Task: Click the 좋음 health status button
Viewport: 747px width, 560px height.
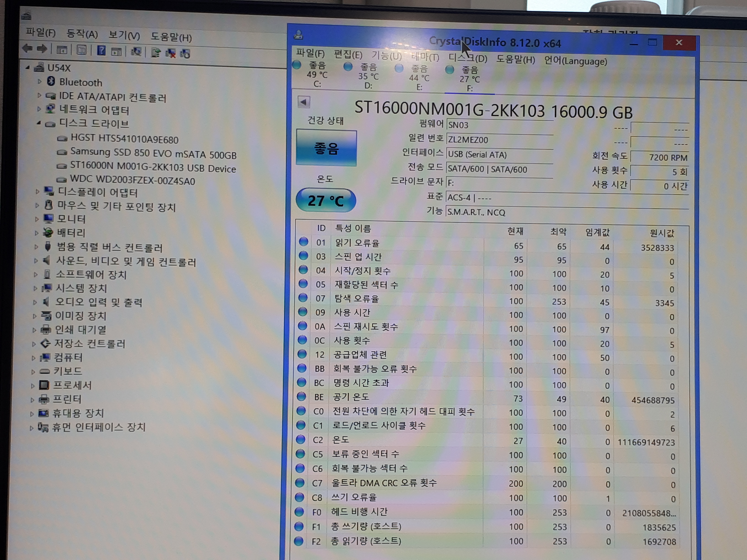Action: (326, 148)
